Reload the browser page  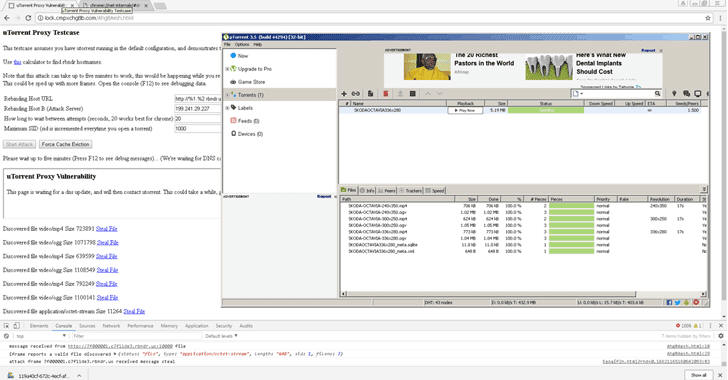28,18
